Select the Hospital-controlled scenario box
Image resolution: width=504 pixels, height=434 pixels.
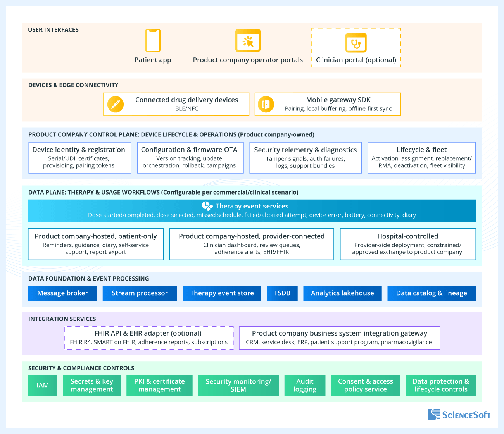click(408, 244)
